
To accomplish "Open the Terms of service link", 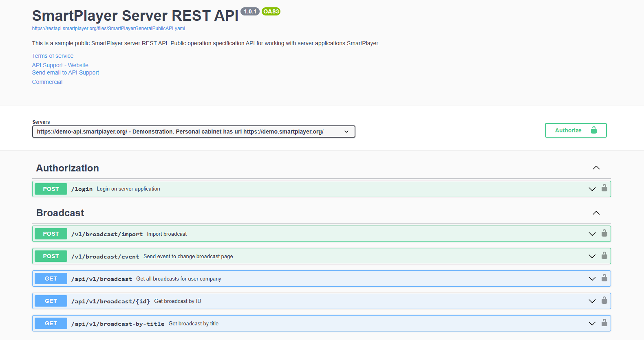I will [x=53, y=56].
